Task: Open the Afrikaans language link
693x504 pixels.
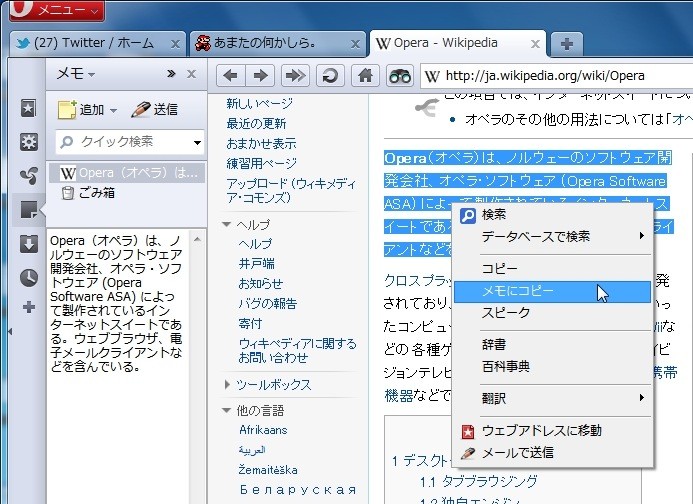Action: (263, 430)
